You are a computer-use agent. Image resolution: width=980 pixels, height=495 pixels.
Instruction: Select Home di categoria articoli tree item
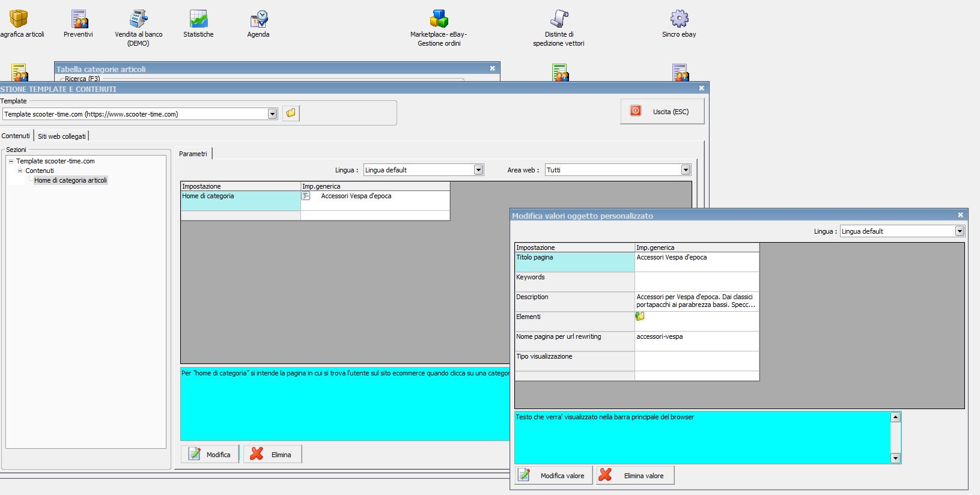coord(70,180)
